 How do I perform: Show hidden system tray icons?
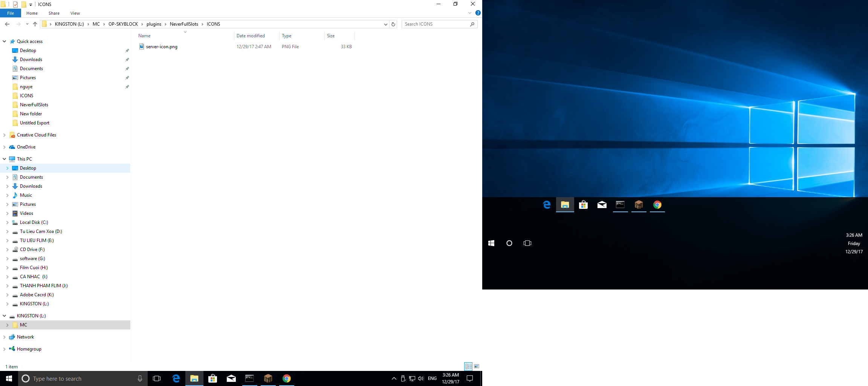tap(394, 378)
